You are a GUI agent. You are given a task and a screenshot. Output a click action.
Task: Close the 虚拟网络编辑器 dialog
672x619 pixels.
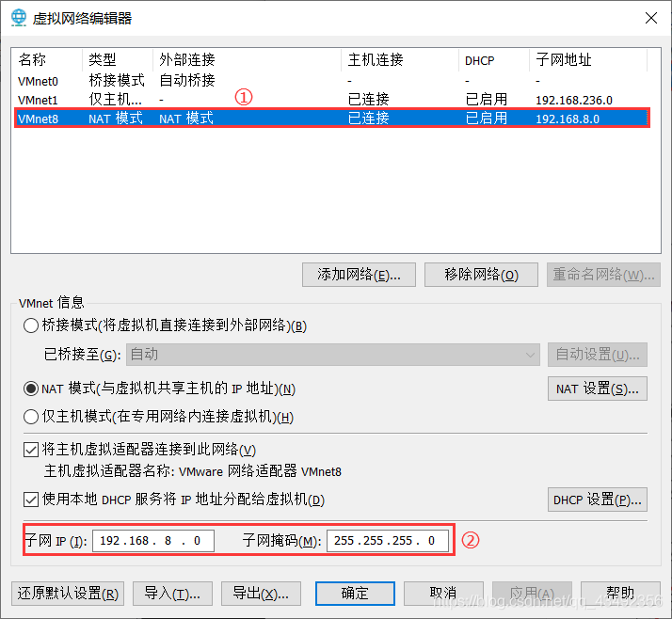coord(651,18)
